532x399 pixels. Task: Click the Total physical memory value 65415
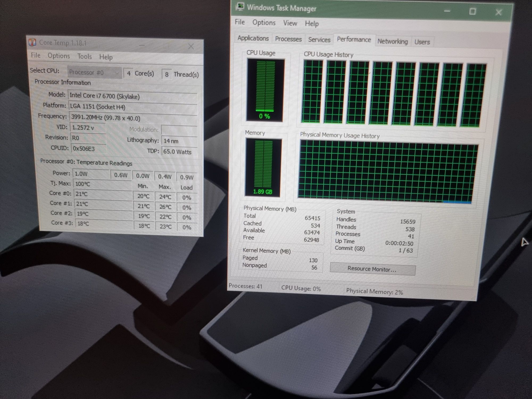(312, 218)
